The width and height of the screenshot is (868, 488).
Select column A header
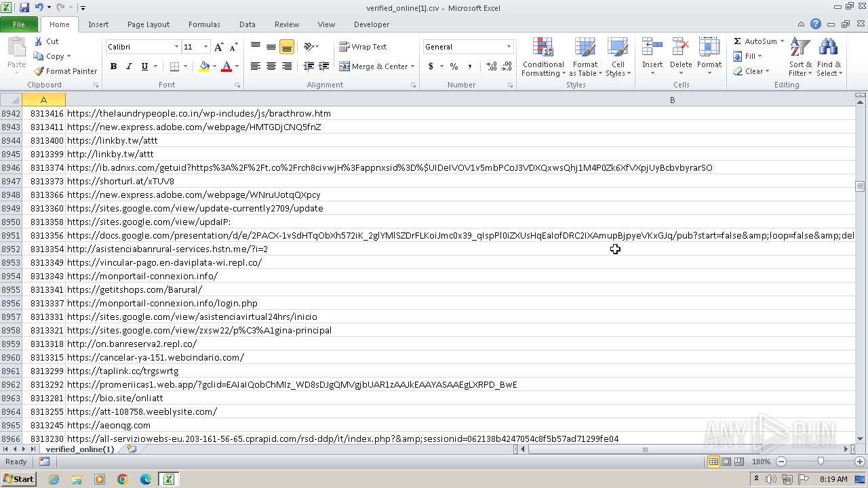43,100
